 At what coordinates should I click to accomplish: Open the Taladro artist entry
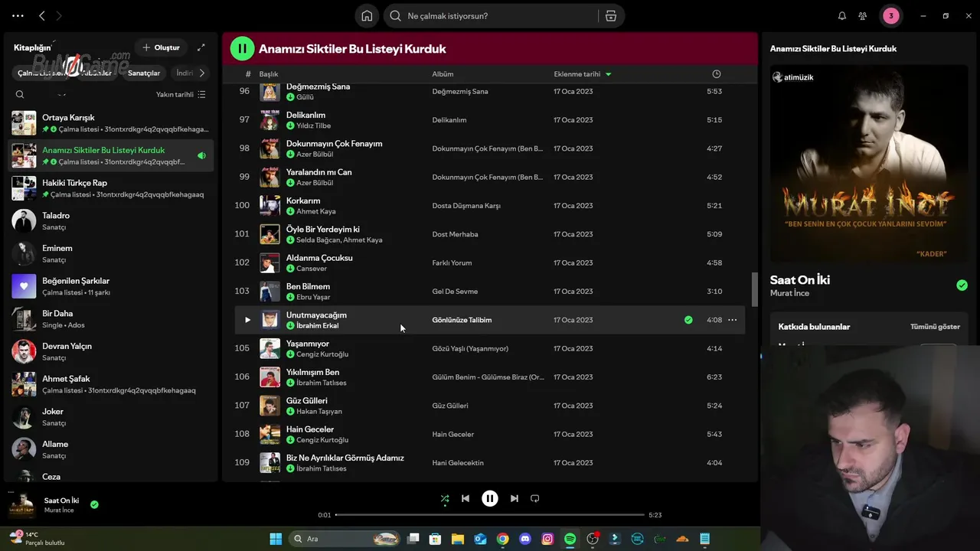(x=111, y=221)
